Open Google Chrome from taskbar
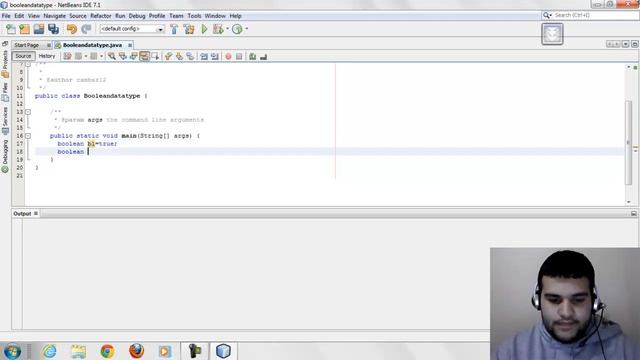This screenshot has width=640, height=360. [x=107, y=351]
